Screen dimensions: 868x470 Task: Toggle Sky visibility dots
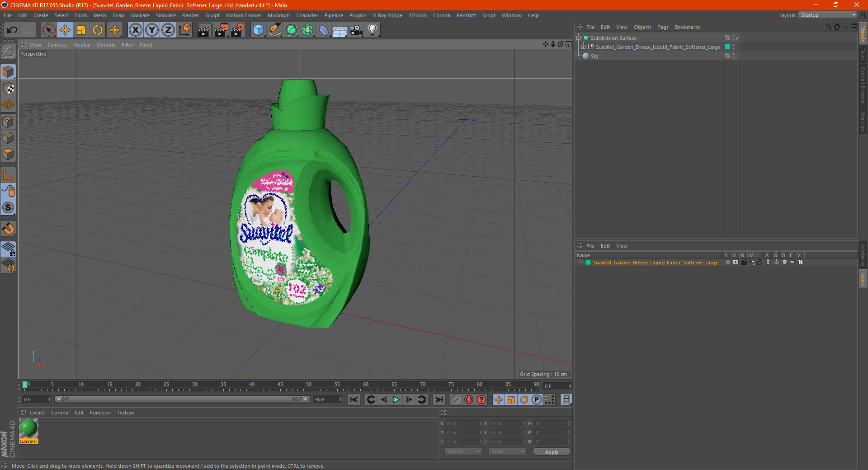(x=733, y=56)
